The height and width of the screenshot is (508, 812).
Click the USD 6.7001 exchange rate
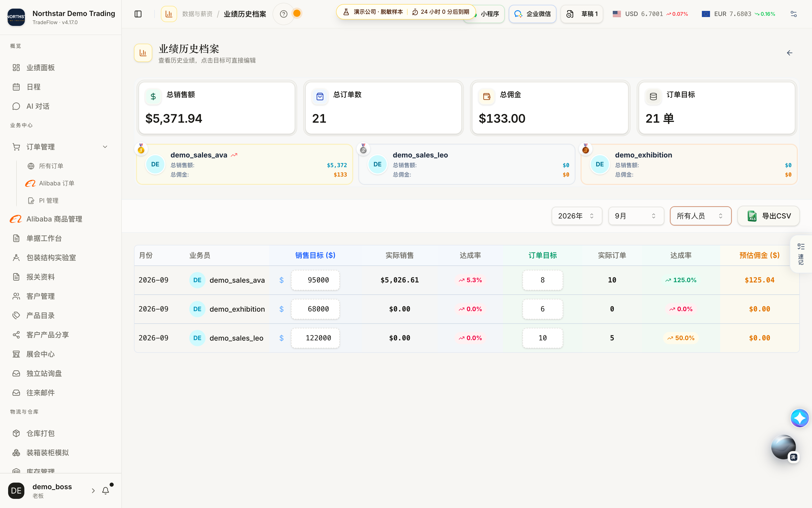pos(650,14)
